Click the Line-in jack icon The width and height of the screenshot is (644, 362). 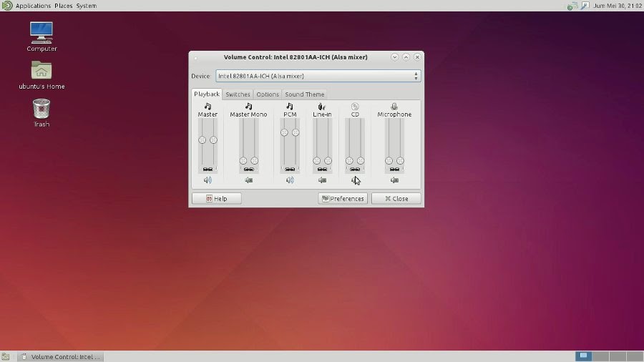[x=322, y=107]
